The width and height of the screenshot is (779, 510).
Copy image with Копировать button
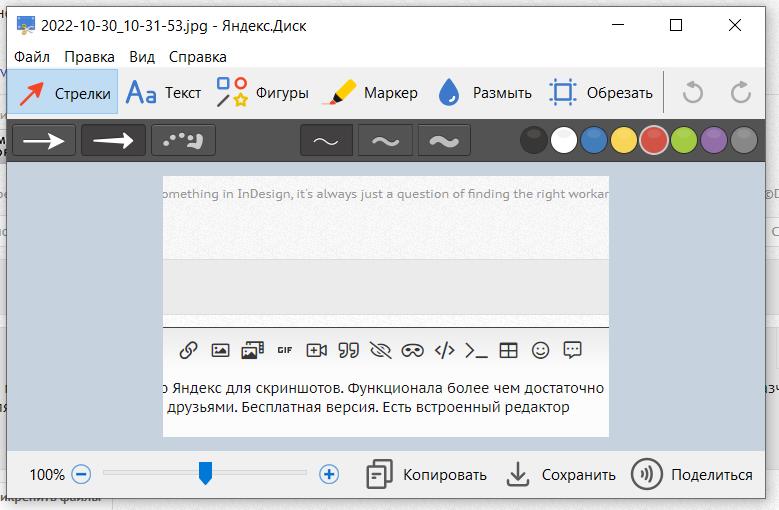pyautogui.click(x=427, y=474)
